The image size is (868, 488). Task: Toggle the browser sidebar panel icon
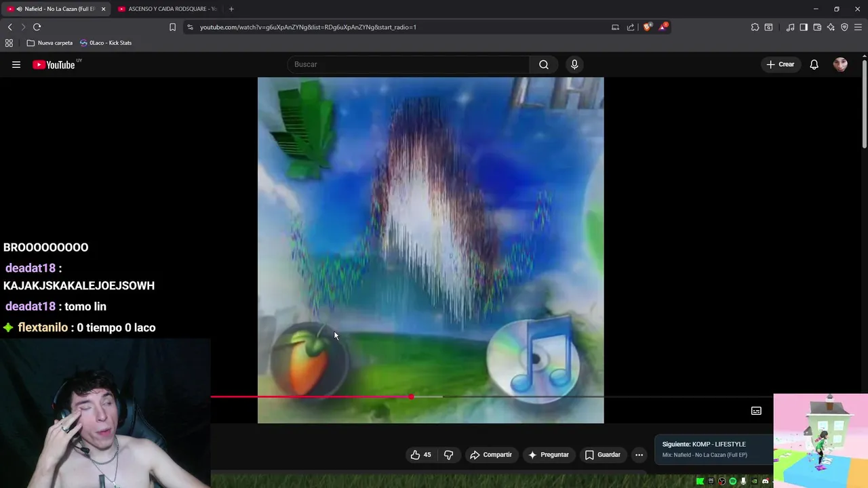point(804,27)
